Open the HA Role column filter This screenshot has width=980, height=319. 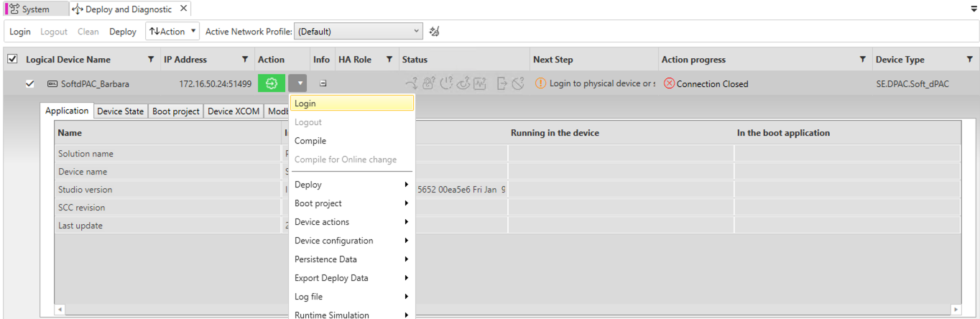click(x=389, y=59)
